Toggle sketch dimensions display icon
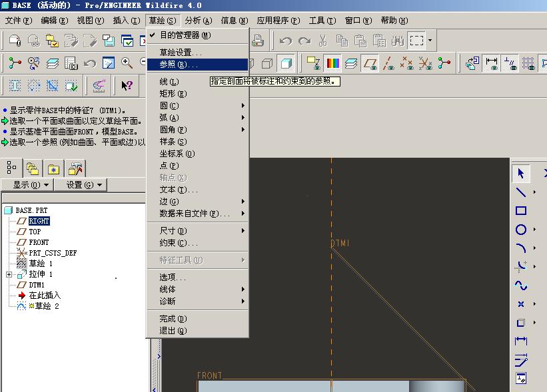 (x=492, y=63)
